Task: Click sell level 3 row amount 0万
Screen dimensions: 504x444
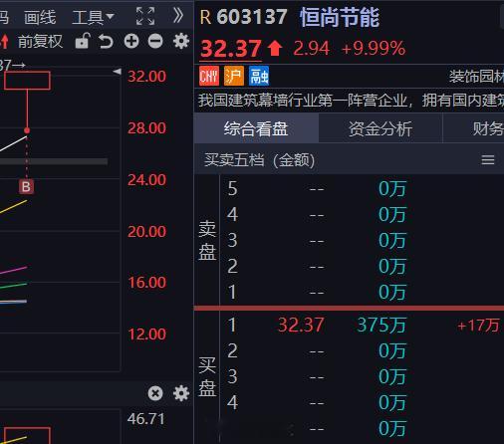Action: 392,241
